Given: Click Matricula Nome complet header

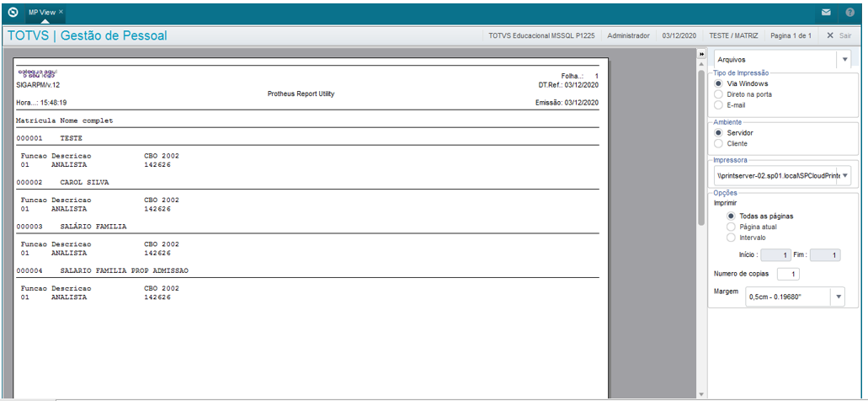Looking at the screenshot, I should (65, 120).
